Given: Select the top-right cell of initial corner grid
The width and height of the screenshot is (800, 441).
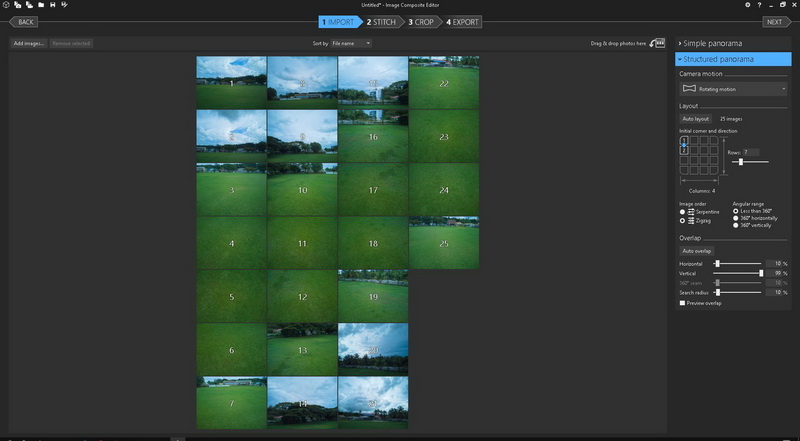Looking at the screenshot, I should (714, 140).
